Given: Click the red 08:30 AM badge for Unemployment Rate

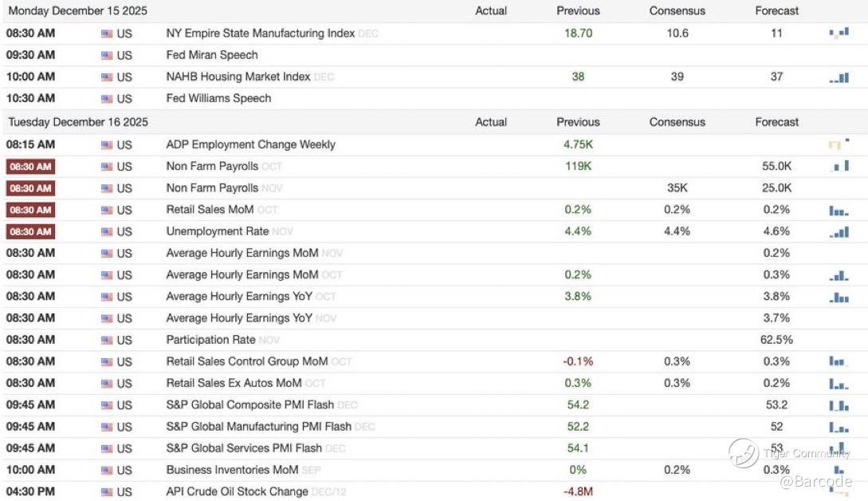Looking at the screenshot, I should click(x=30, y=232).
